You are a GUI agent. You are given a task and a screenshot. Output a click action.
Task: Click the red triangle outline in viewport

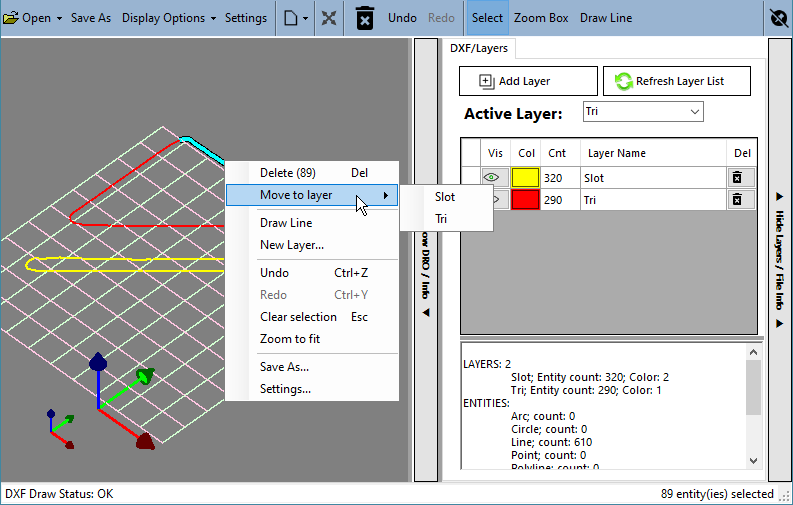pos(148,225)
